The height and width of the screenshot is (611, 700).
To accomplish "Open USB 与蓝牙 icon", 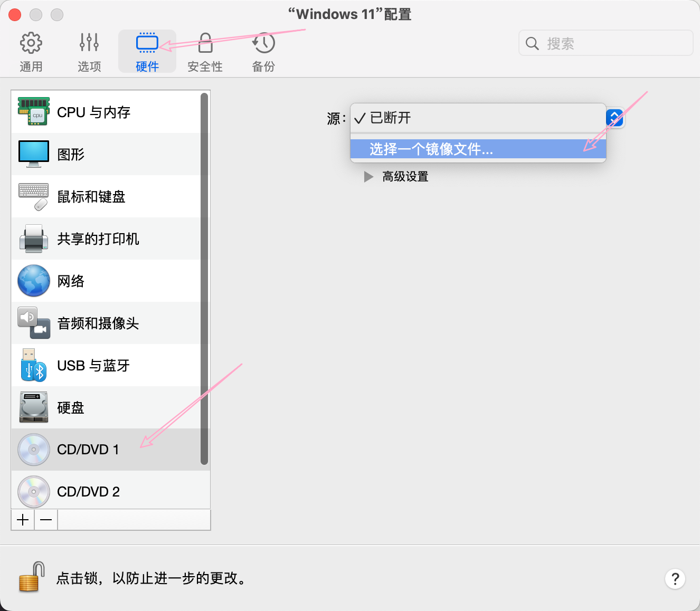I will click(x=34, y=365).
